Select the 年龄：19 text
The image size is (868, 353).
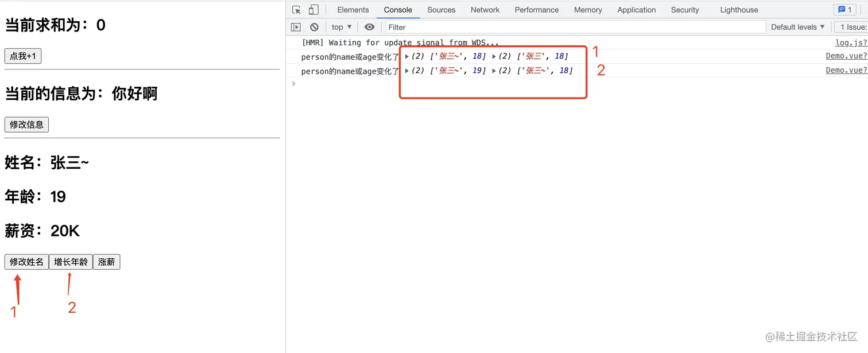click(x=35, y=197)
